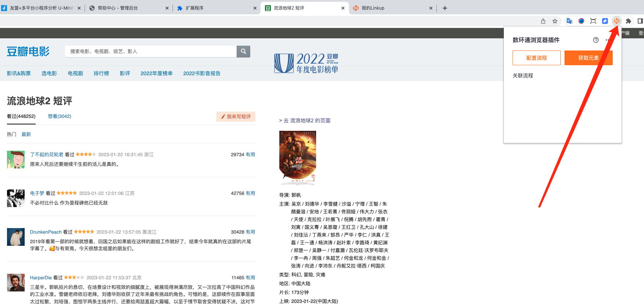Click the 2022 年度电影榜单 banner
Viewport: 644px width, 304px height.
tap(306, 63)
